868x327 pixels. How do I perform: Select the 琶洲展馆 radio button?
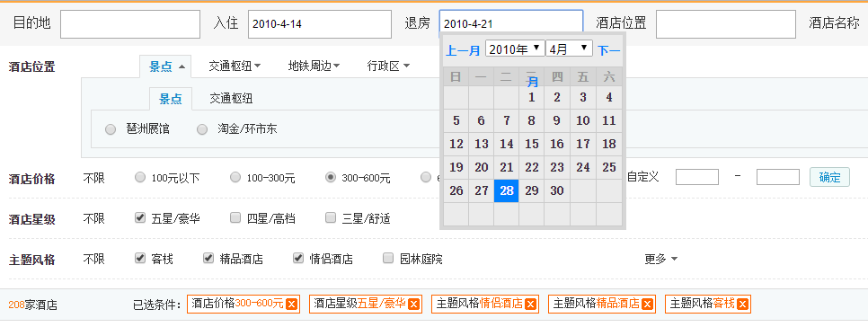click(111, 129)
